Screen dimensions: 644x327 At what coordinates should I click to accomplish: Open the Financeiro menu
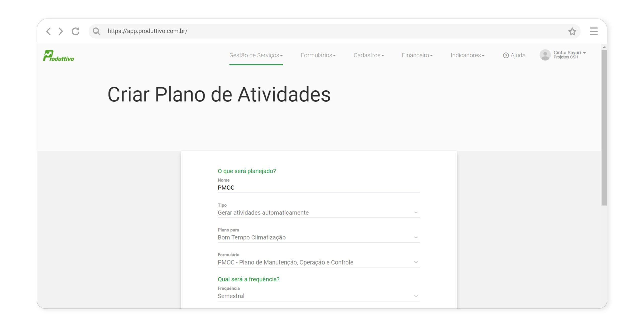pyautogui.click(x=417, y=55)
